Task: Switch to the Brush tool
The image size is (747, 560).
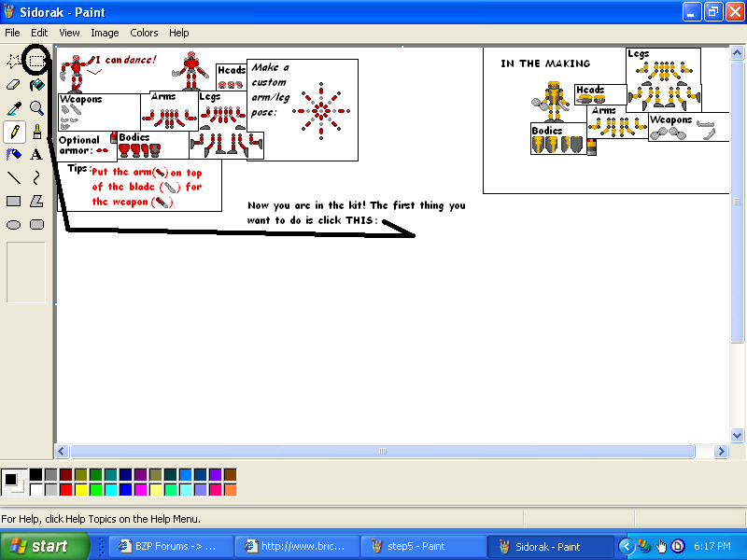Action: point(36,132)
